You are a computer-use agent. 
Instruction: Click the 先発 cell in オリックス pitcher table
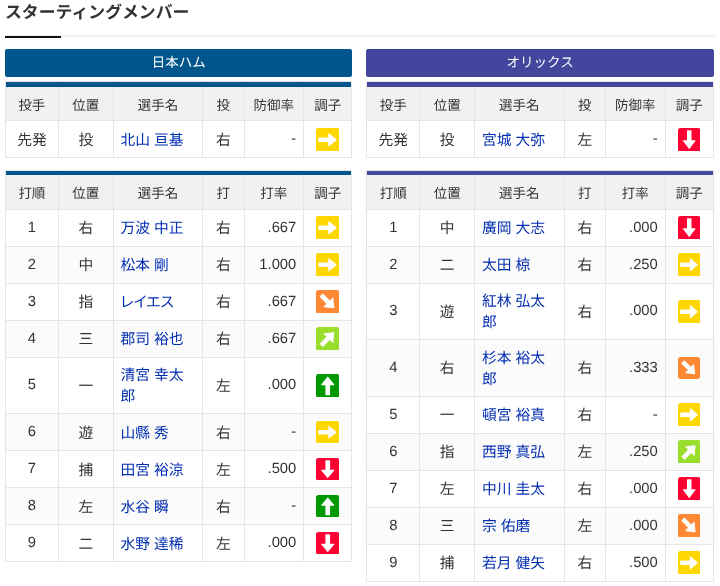pos(393,140)
